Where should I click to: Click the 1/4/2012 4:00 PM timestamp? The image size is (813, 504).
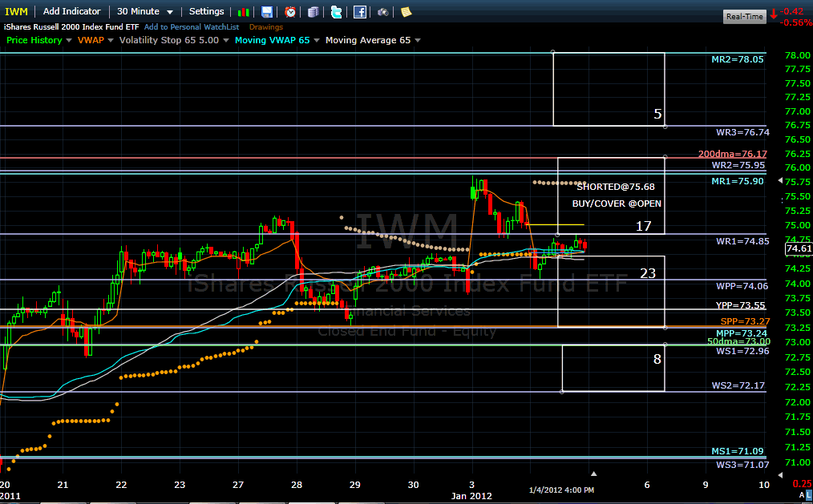[561, 490]
